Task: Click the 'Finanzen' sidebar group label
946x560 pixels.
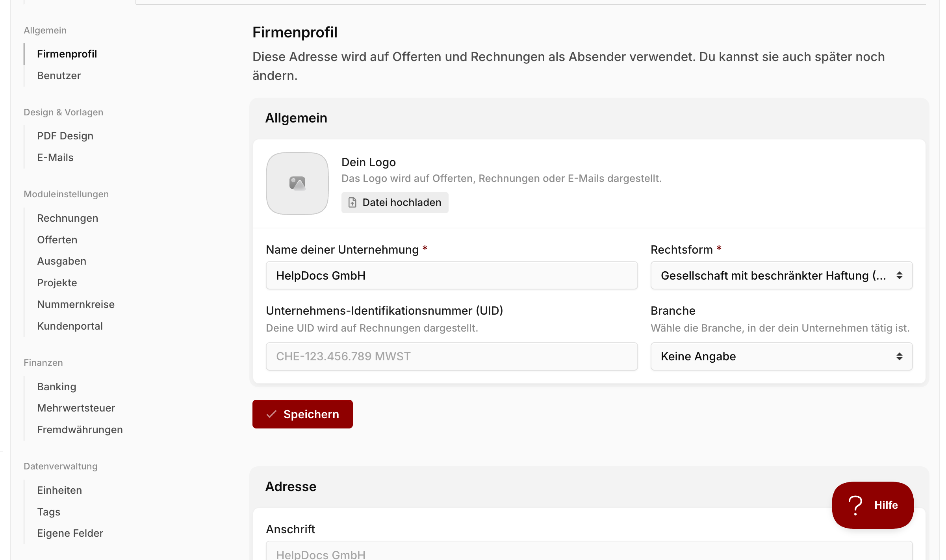Action: (43, 363)
